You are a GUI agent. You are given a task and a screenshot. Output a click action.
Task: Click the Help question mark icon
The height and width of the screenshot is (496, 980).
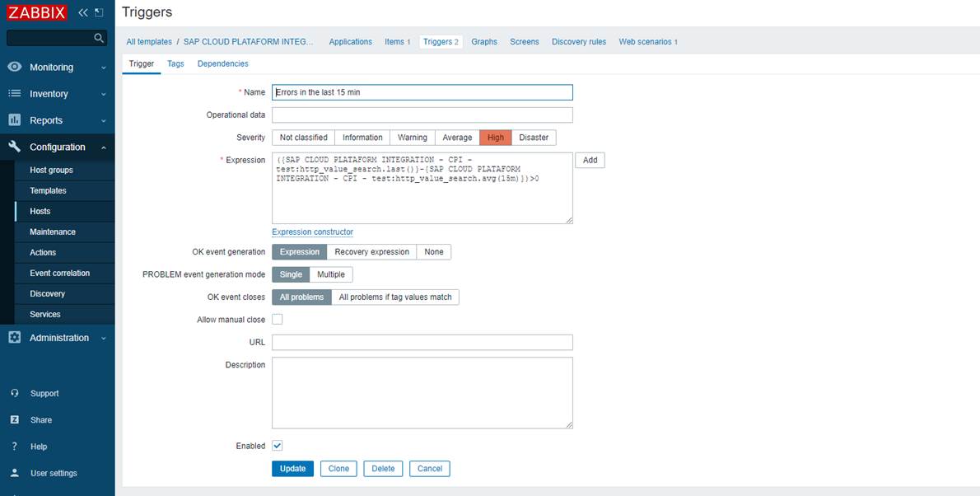coord(15,447)
